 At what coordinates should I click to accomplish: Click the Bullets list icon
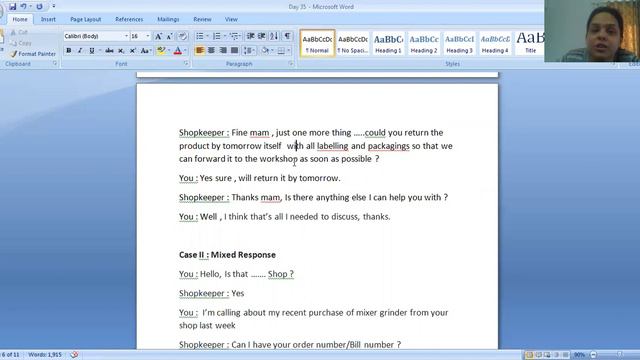tap(200, 36)
